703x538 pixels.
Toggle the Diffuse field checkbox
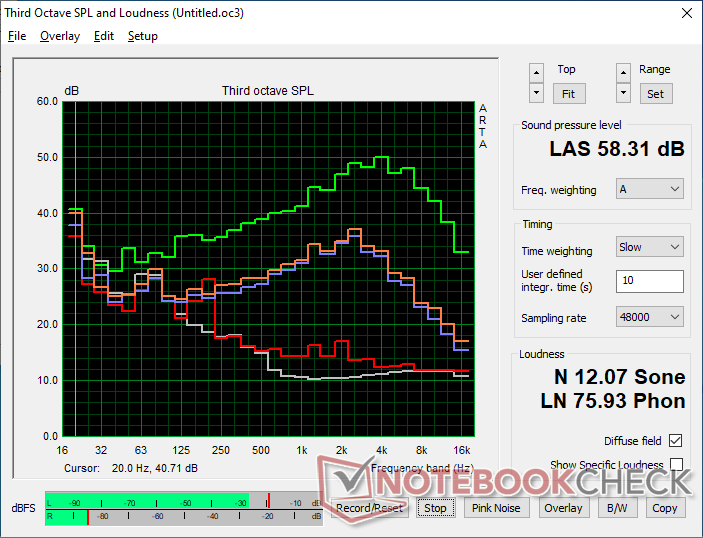(x=676, y=441)
